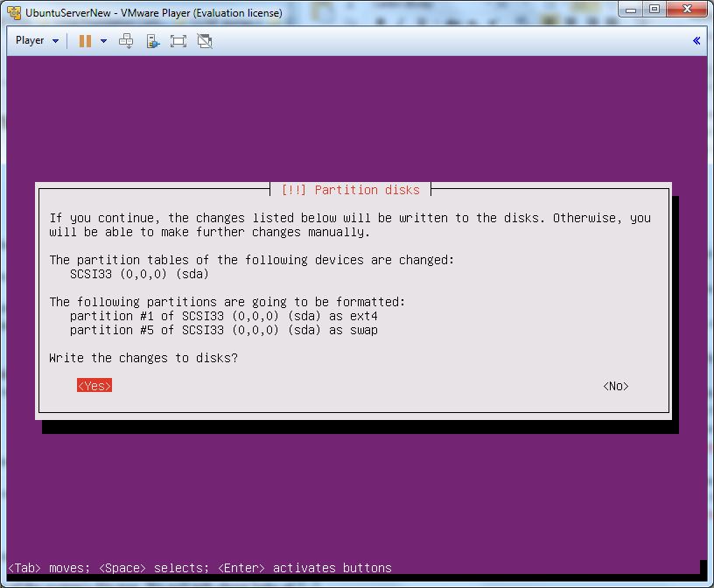
Task: Collapse toolbar with the double chevron icon
Action: tap(696, 41)
